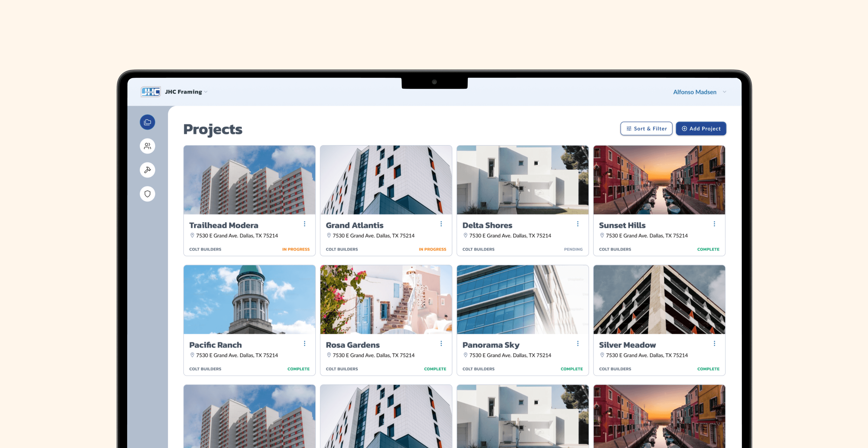868x448 pixels.
Task: Click IN PROGRESS status on Trailhead Modera
Action: pos(296,249)
